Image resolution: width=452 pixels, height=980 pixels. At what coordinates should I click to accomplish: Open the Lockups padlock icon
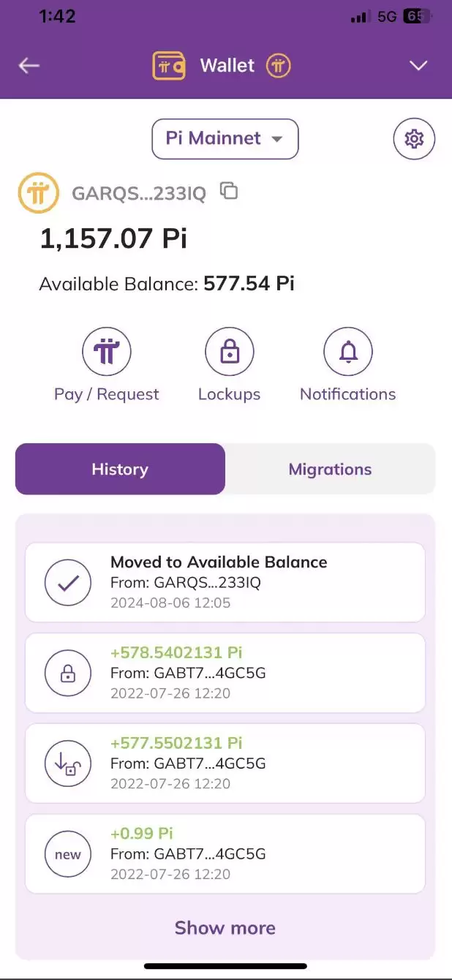(x=230, y=351)
